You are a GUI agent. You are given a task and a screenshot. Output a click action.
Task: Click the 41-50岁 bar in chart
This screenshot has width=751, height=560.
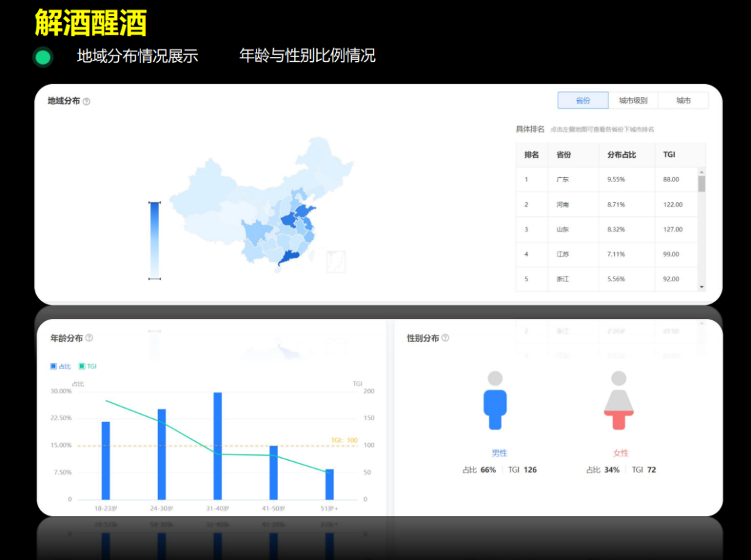[x=273, y=473]
